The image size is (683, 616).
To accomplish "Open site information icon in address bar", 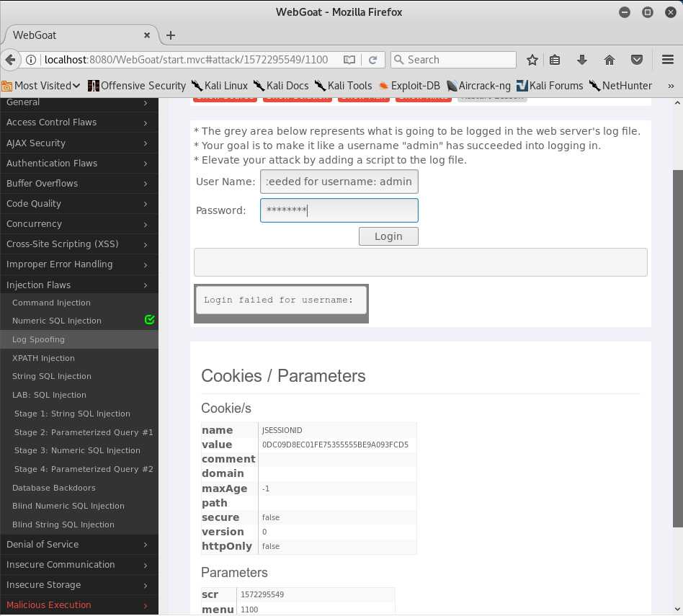I will click(x=30, y=60).
